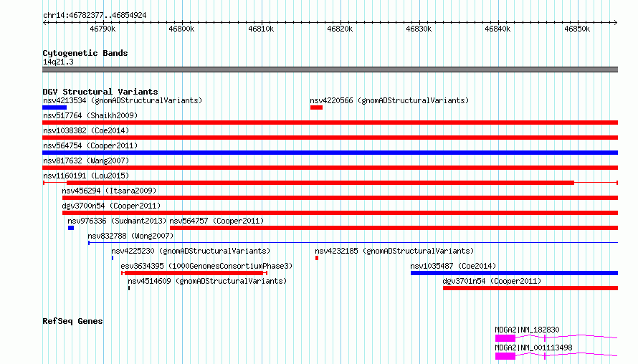This screenshot has height=364, width=638.
Task: Open the nsv4225230 (gnomADStructuralVariants) label
Action: click(x=191, y=251)
